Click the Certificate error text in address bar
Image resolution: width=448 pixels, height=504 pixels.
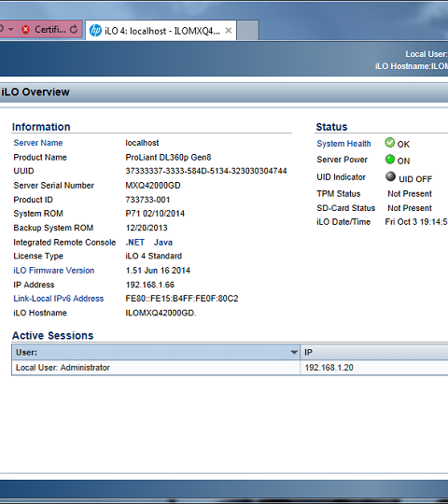point(50,30)
